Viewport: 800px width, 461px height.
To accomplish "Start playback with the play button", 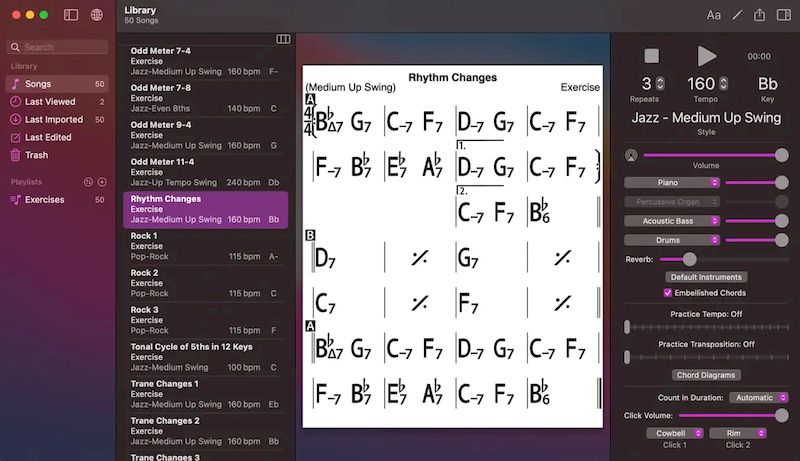I will point(707,56).
